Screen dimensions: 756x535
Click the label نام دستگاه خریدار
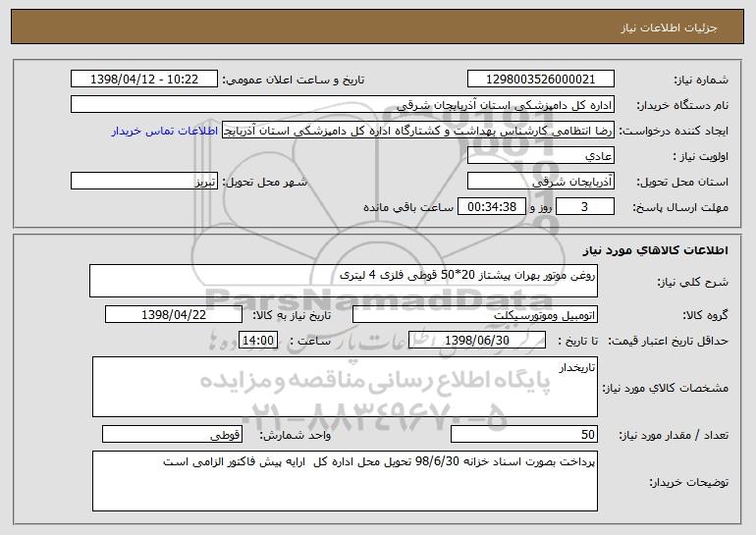682,106
